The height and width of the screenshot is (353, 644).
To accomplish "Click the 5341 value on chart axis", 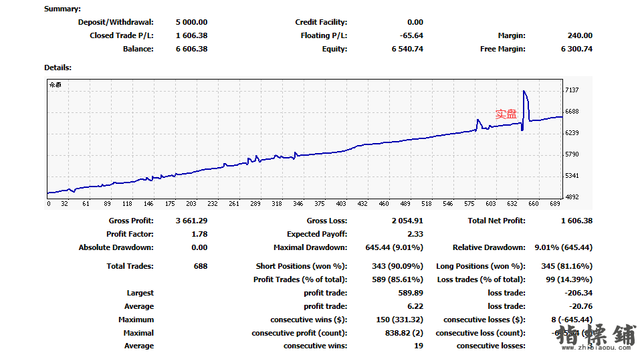I will click(x=572, y=175).
